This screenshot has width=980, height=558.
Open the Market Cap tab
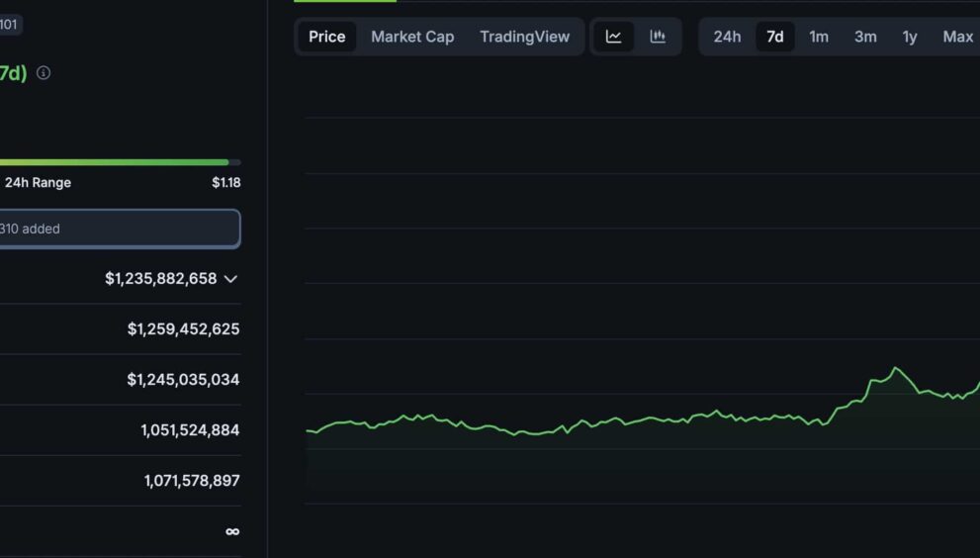pos(412,37)
